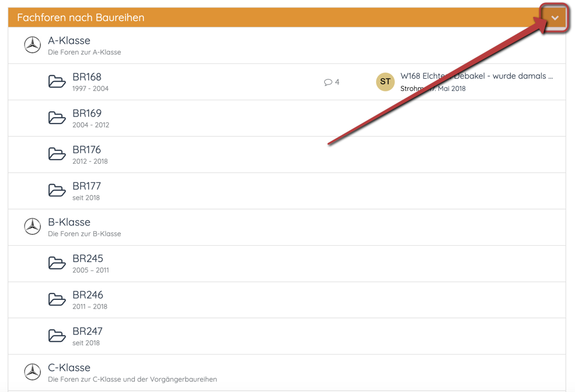The image size is (575, 392).
Task: Click the ST user avatar
Action: point(385,82)
